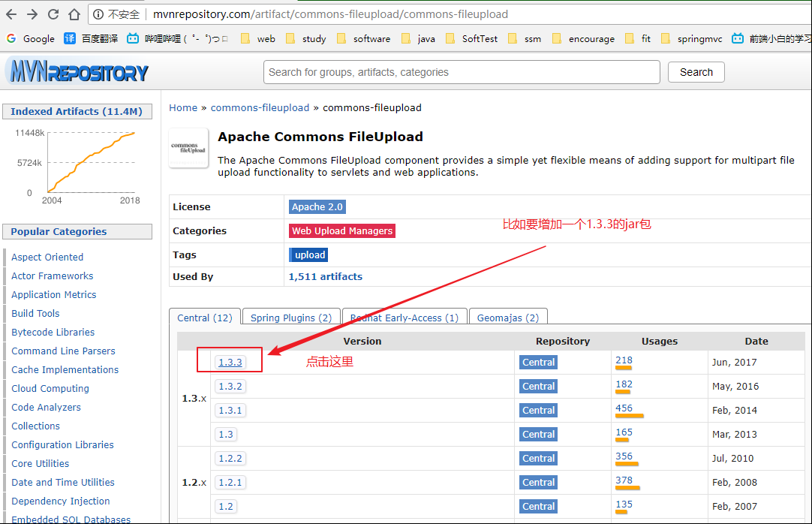Open the 165 usages link
Image resolution: width=812 pixels, height=524 pixels.
[624, 432]
